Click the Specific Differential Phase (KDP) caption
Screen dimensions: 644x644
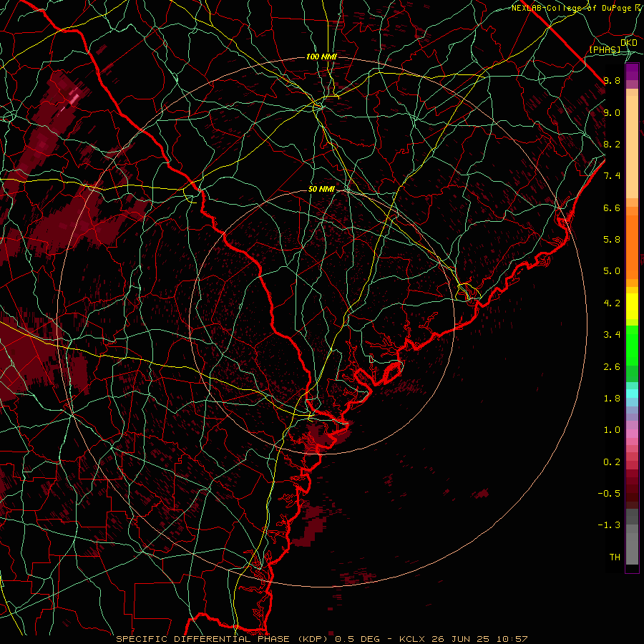(x=220, y=639)
